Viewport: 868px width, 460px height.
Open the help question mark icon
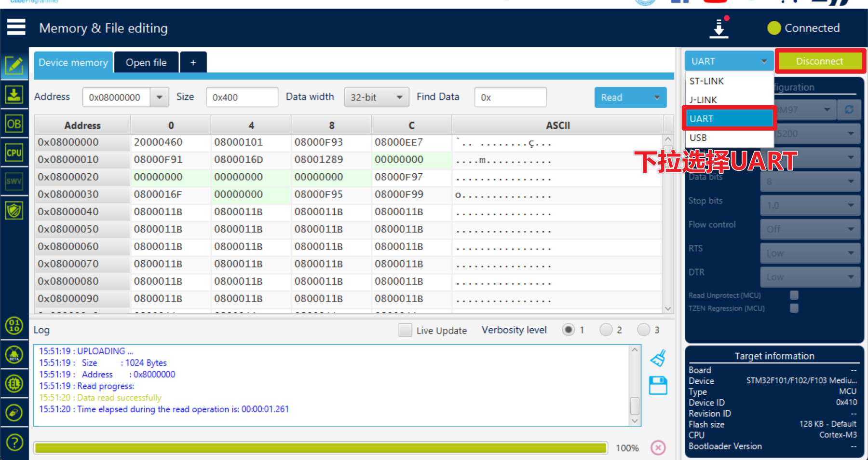point(14,442)
